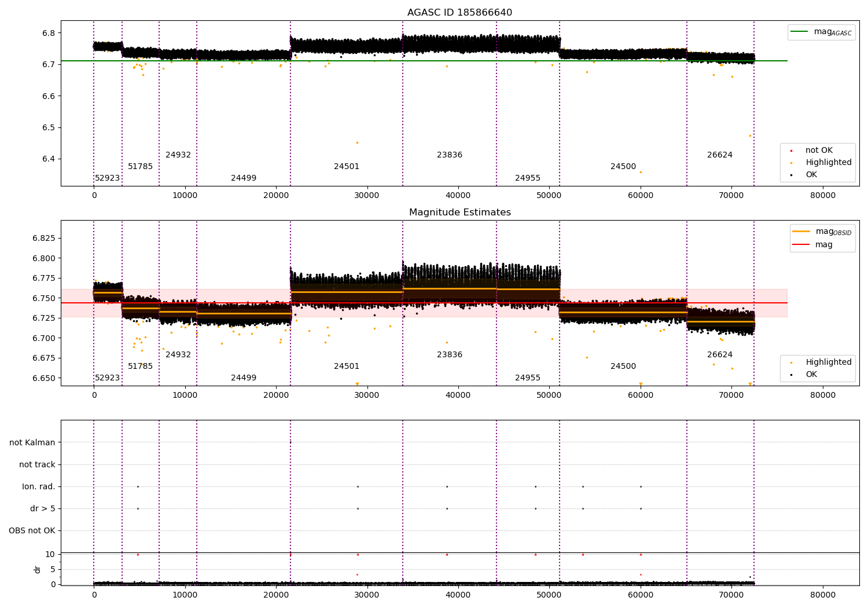Click the 6.4 y-axis tick in top plot

(x=49, y=159)
